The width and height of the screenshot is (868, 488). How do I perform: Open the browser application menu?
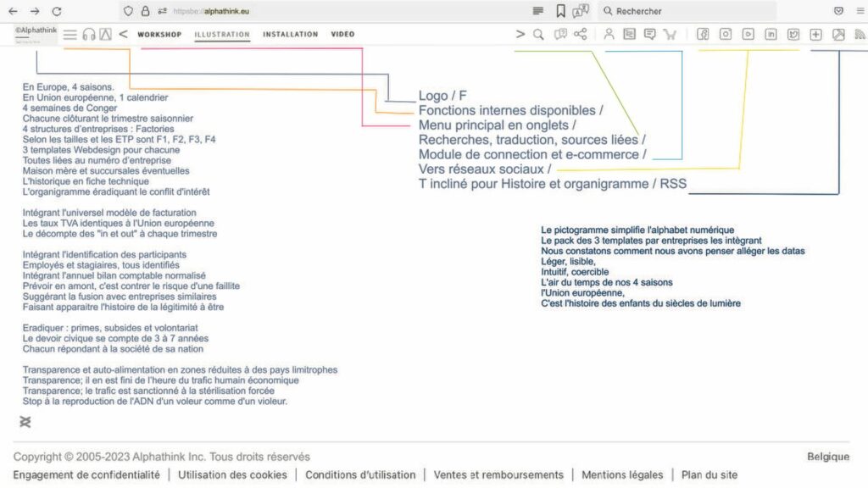pos(859,11)
